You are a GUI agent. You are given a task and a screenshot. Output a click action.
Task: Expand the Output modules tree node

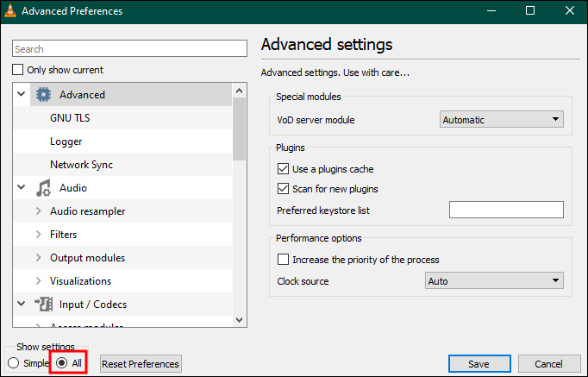point(38,258)
